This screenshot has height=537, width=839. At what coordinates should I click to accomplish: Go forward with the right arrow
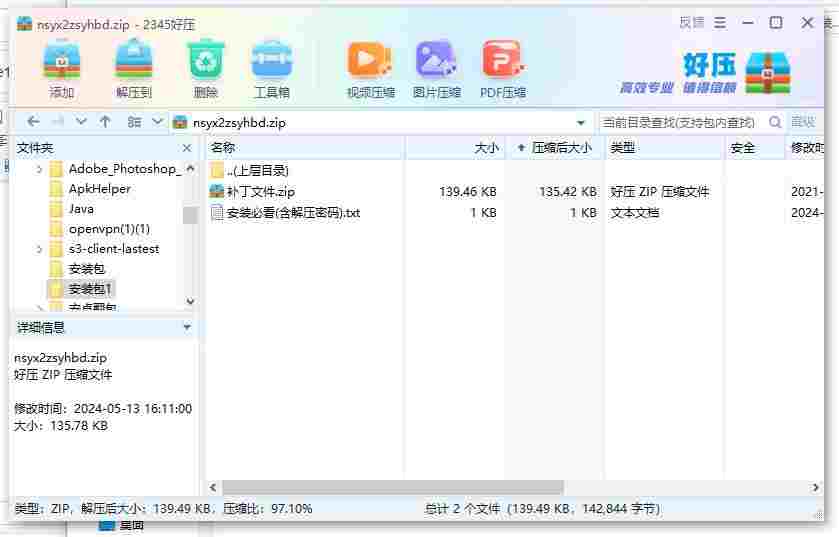[58, 122]
